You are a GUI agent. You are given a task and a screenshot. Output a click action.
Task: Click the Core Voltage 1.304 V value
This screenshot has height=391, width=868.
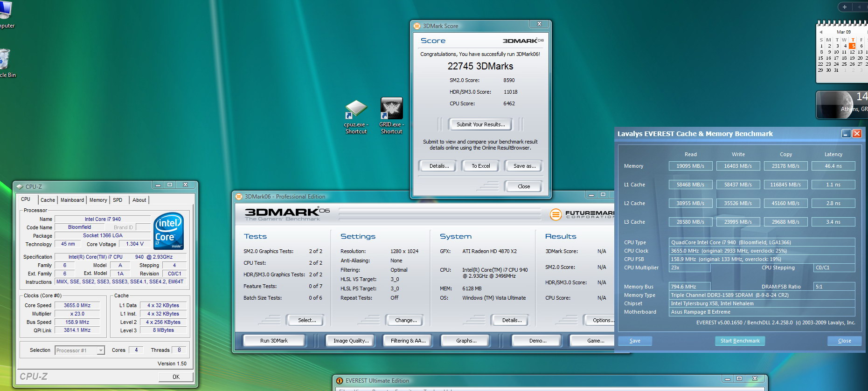[x=135, y=244]
